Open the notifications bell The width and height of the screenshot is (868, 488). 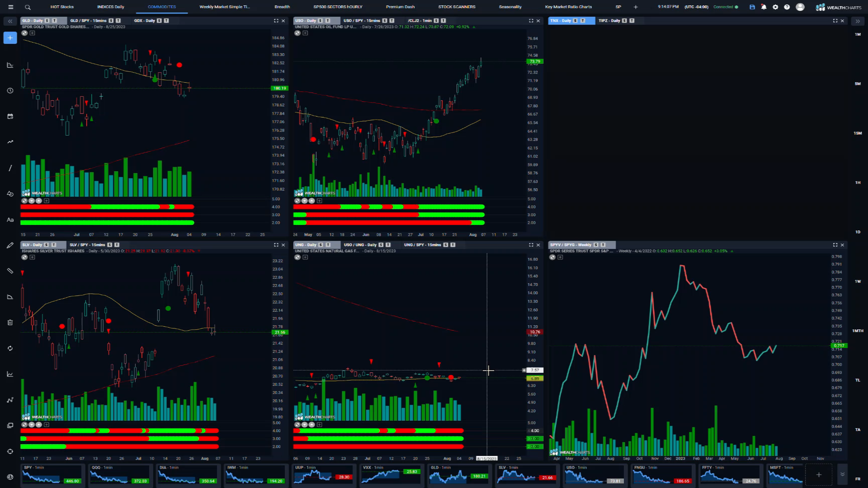[x=764, y=7]
